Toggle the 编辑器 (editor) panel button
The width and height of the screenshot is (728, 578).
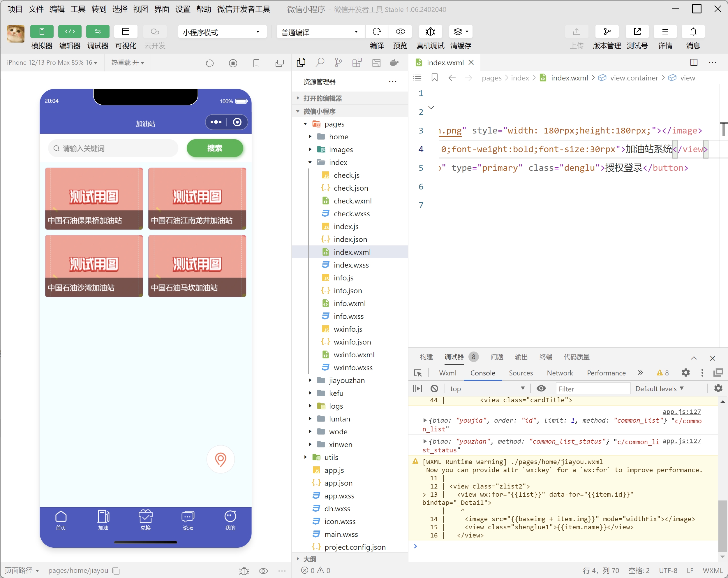point(70,32)
